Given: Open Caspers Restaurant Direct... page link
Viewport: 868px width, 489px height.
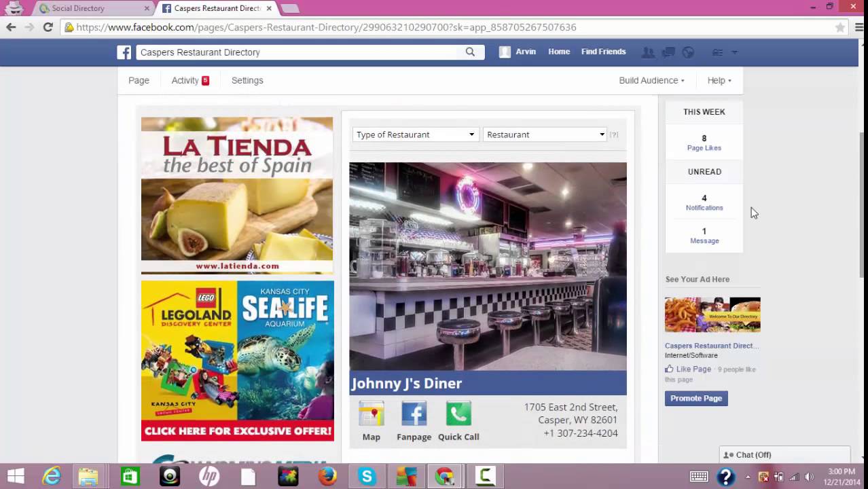Looking at the screenshot, I should click(712, 346).
